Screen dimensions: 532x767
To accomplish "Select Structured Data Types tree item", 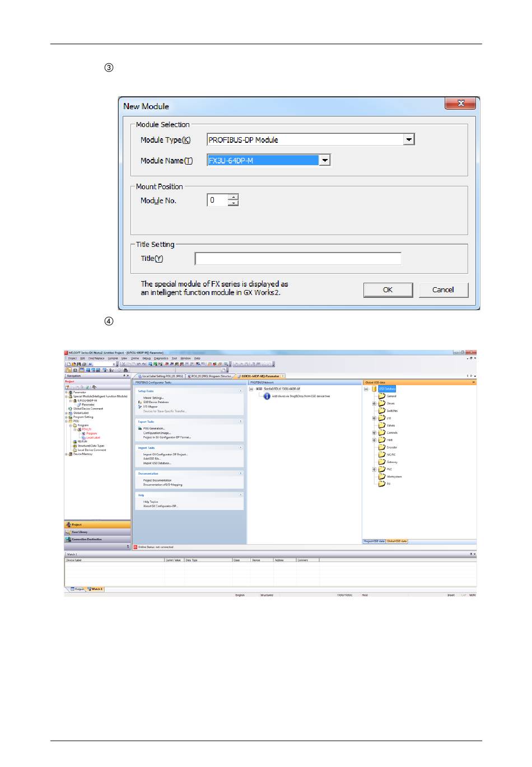I will 91,446.
